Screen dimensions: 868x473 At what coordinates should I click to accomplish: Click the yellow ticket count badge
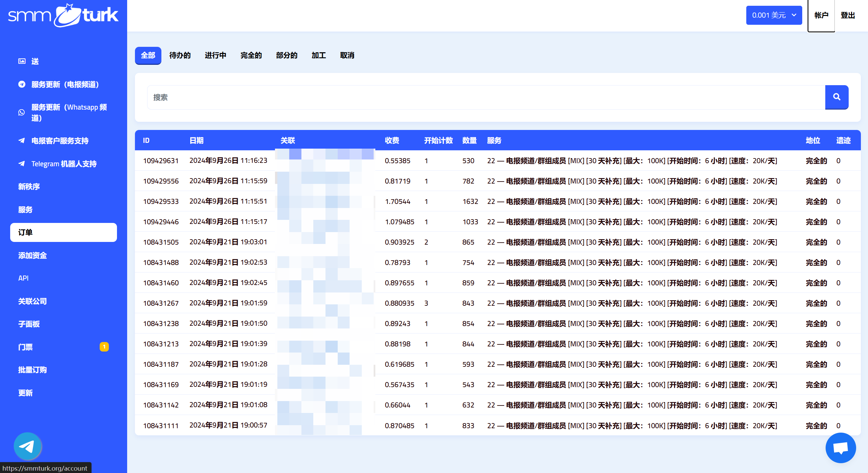pyautogui.click(x=104, y=347)
